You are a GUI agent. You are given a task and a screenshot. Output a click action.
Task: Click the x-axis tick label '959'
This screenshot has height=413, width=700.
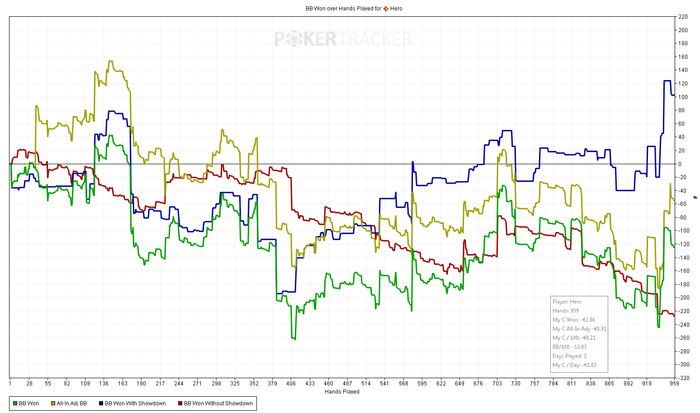pyautogui.click(x=674, y=384)
